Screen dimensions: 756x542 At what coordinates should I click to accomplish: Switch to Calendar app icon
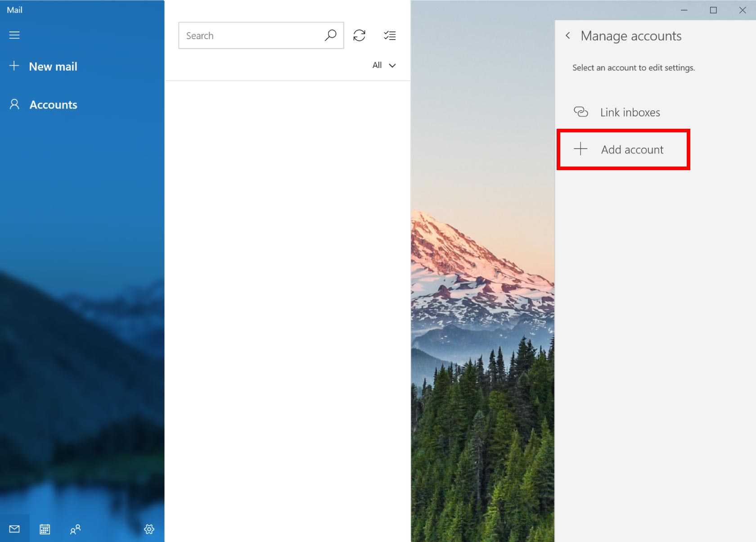tap(45, 529)
